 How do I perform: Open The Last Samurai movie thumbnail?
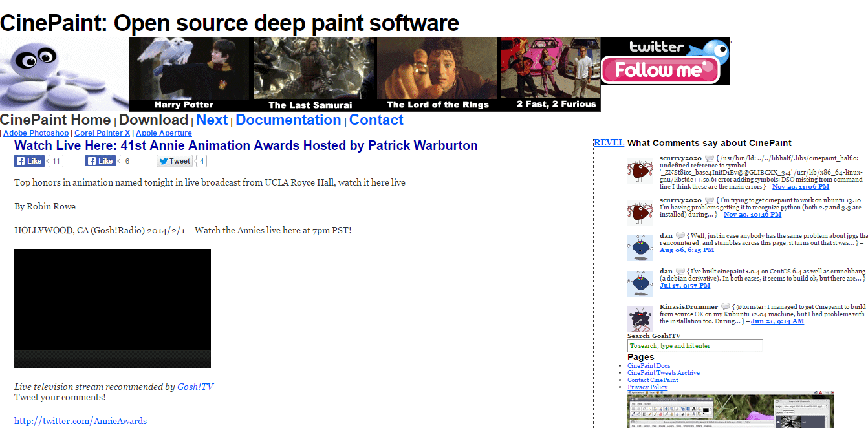313,74
